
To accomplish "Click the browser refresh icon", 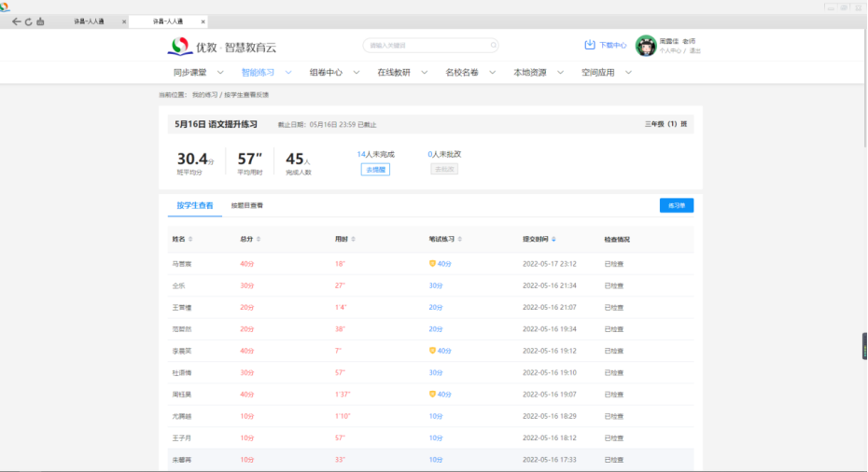I will [28, 21].
